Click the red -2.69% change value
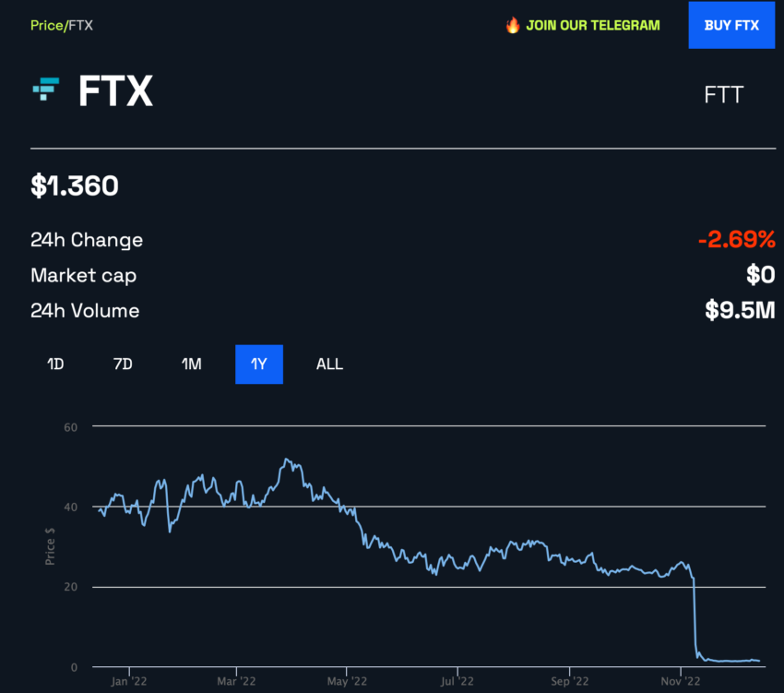Viewport: 784px width, 693px height. pos(740,239)
